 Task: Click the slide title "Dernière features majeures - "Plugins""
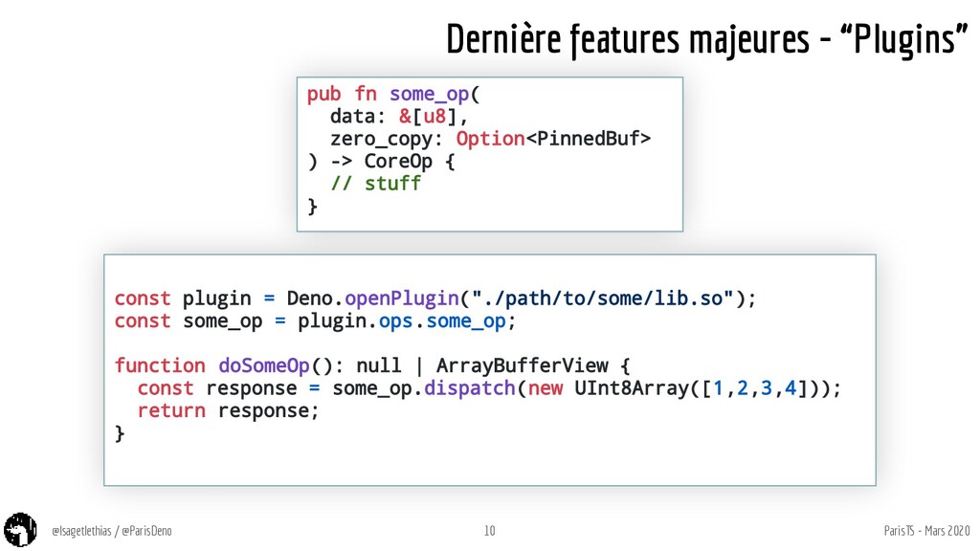(707, 38)
